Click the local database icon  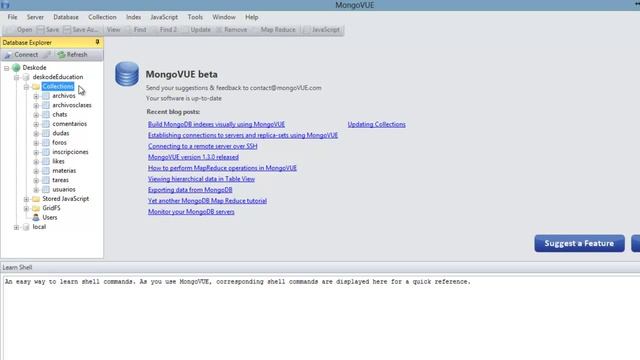(26, 227)
